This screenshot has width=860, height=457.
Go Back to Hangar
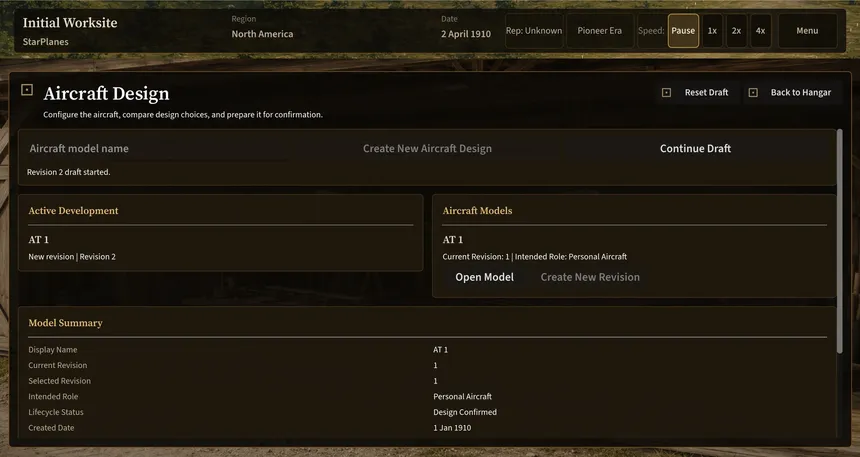[791, 93]
